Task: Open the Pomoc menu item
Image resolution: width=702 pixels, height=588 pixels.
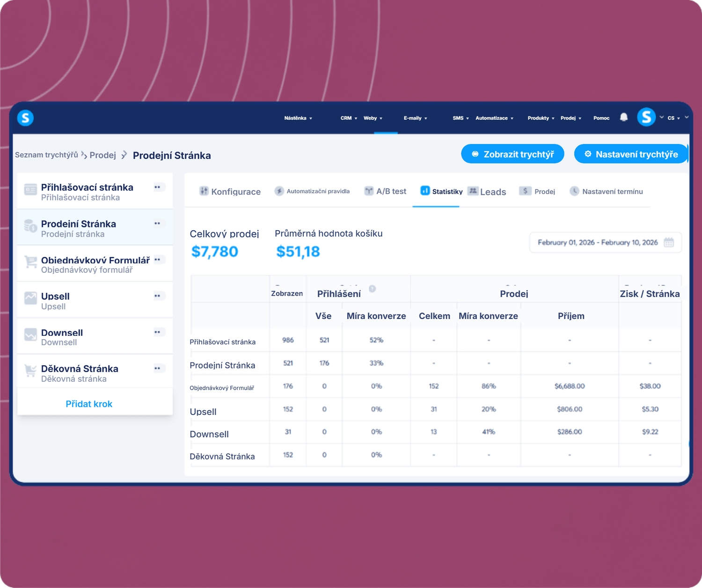Action: tap(601, 118)
